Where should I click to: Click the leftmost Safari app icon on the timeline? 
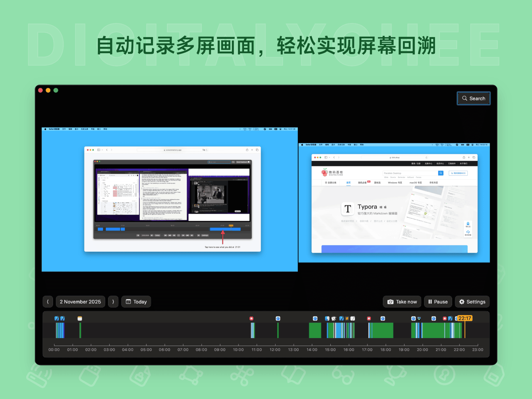278,318
